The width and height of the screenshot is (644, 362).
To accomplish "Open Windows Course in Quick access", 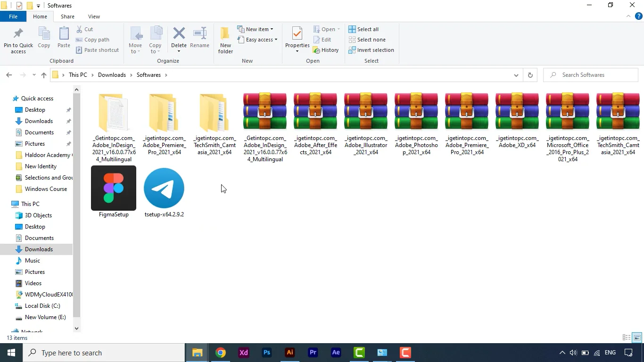I will tap(46, 189).
